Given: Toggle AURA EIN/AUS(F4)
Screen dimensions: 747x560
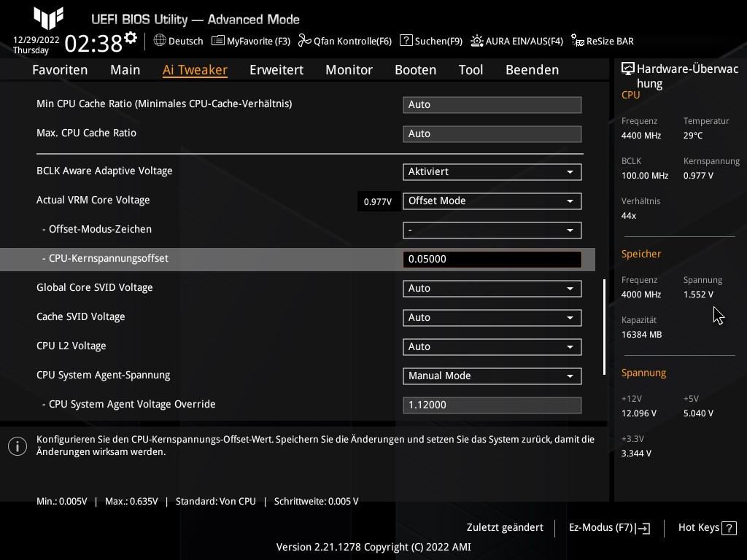Looking at the screenshot, I should click(x=517, y=41).
